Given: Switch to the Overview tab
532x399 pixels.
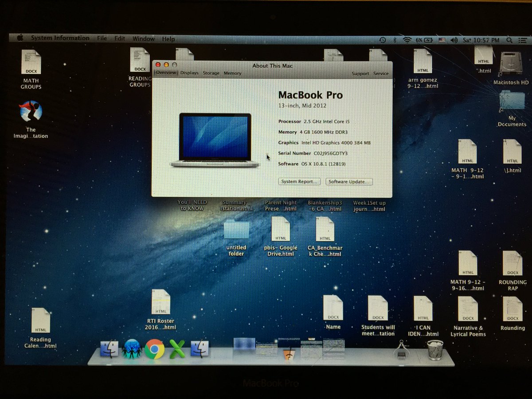Looking at the screenshot, I should (x=166, y=73).
